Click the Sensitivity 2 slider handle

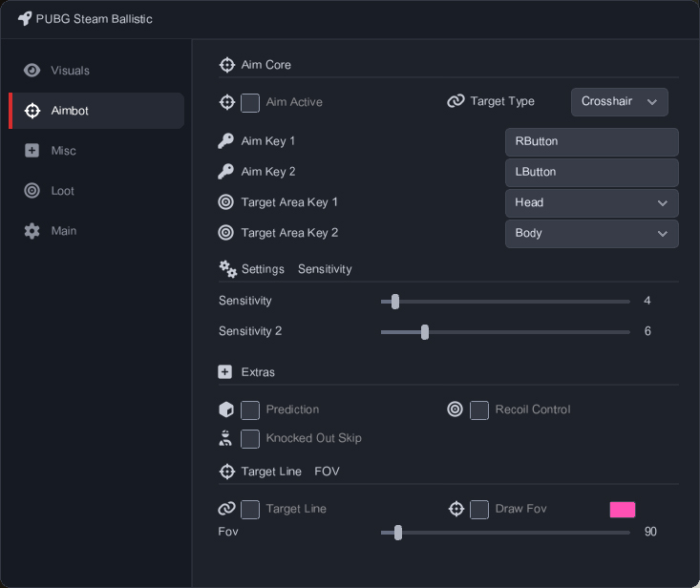(425, 332)
